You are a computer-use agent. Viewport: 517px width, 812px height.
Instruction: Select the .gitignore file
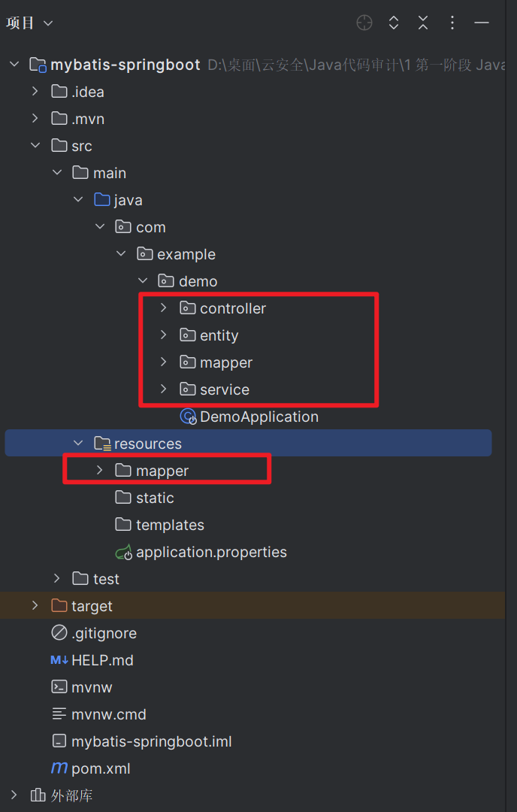[104, 633]
